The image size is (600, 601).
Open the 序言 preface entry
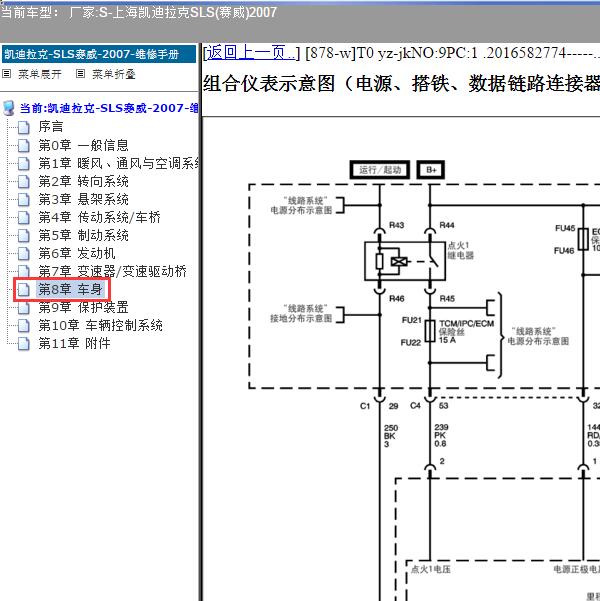coord(51,127)
